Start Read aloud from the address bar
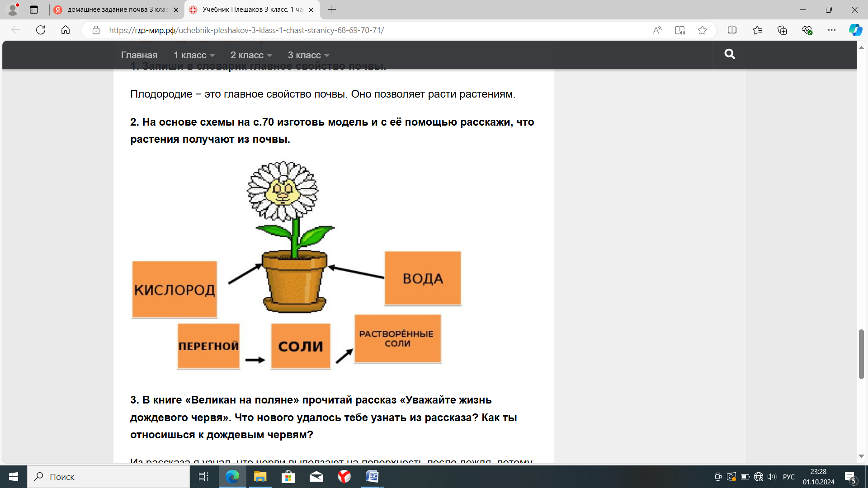This screenshot has width=868, height=488. [657, 30]
